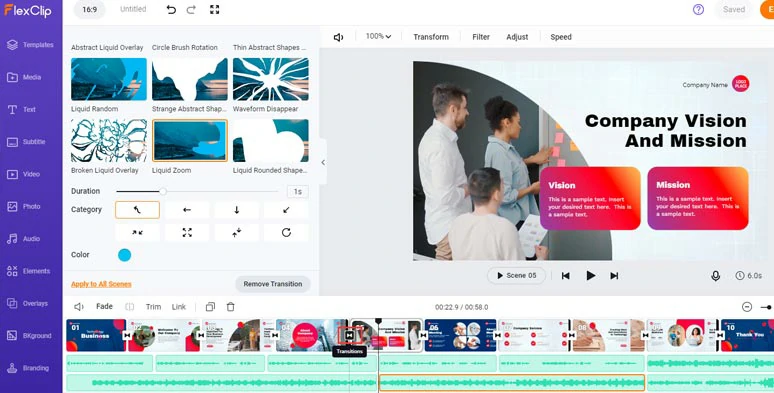Select scene 06 clip in timeline

tap(461, 335)
